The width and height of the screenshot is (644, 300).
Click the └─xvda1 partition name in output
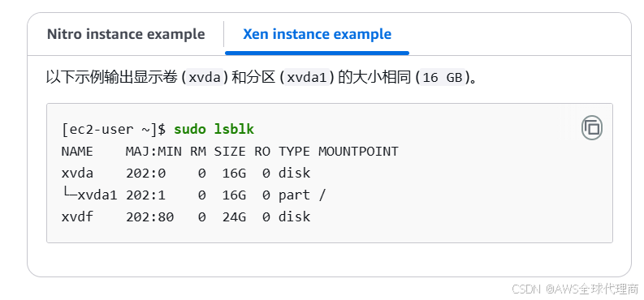point(89,195)
